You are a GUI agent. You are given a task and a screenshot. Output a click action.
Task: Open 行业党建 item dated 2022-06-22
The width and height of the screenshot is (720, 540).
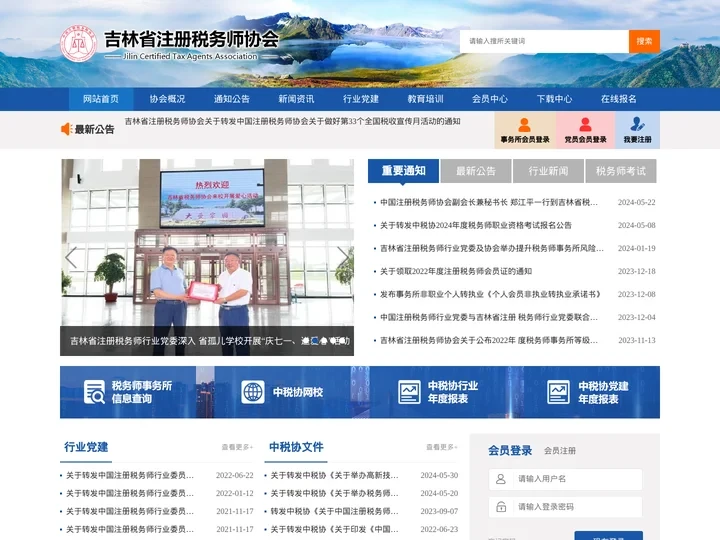tap(130, 475)
